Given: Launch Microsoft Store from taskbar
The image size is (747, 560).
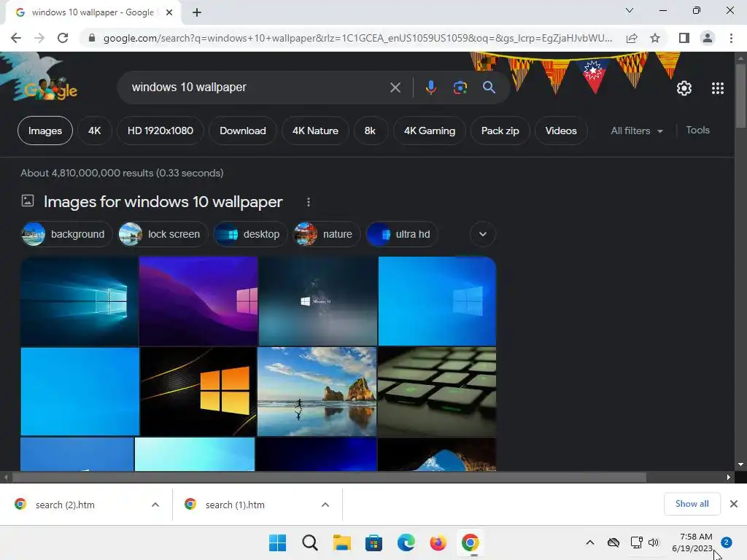Looking at the screenshot, I should [374, 542].
